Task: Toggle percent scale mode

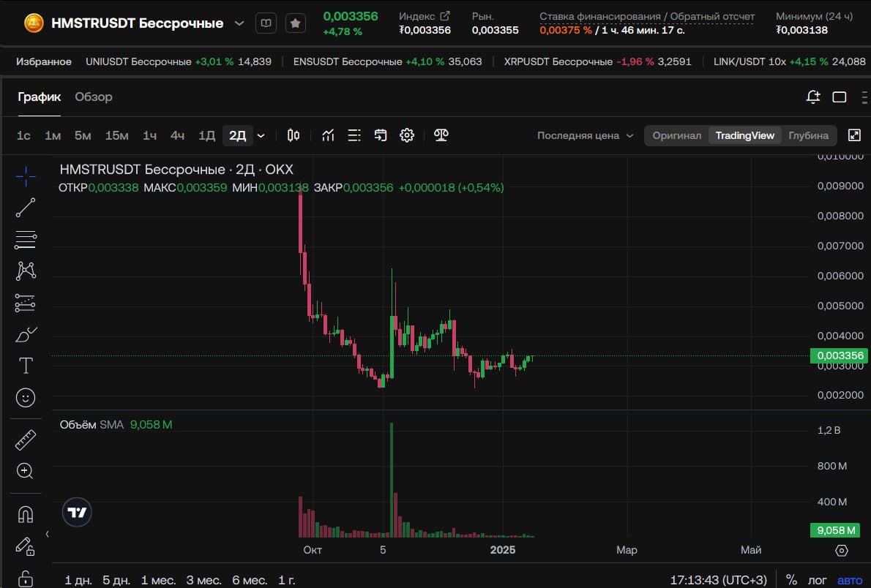Action: click(791, 580)
